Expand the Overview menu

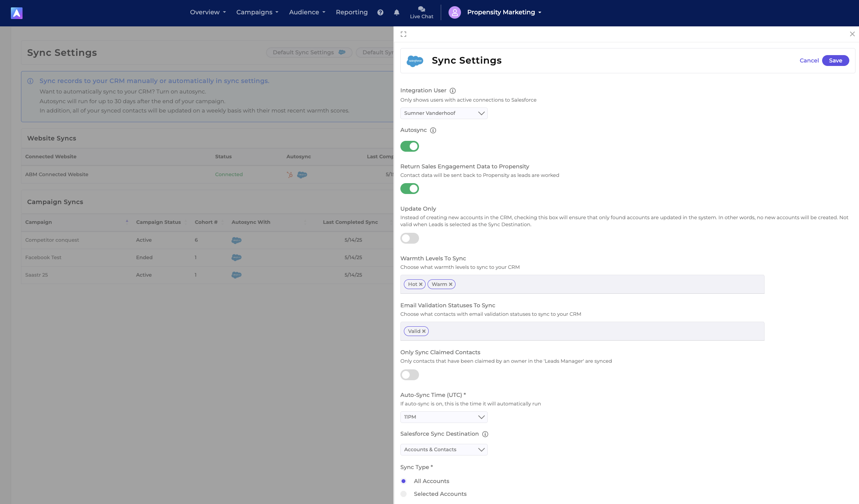(x=208, y=12)
